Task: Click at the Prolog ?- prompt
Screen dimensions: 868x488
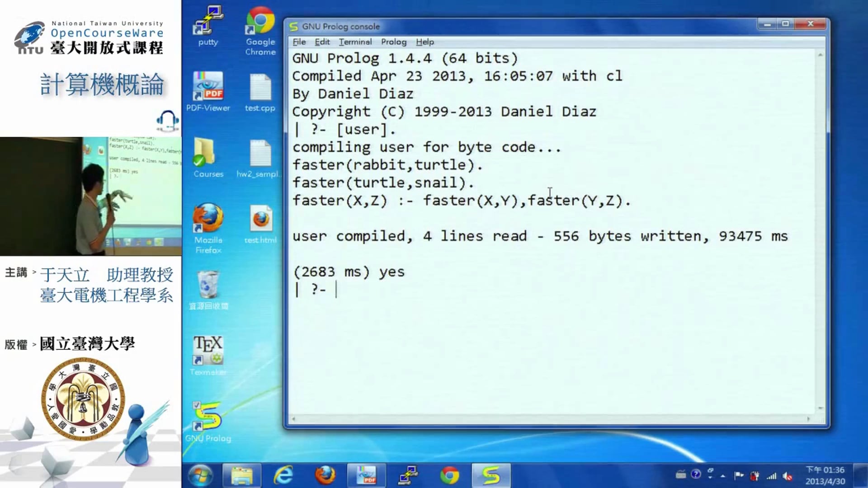Action: (x=337, y=289)
